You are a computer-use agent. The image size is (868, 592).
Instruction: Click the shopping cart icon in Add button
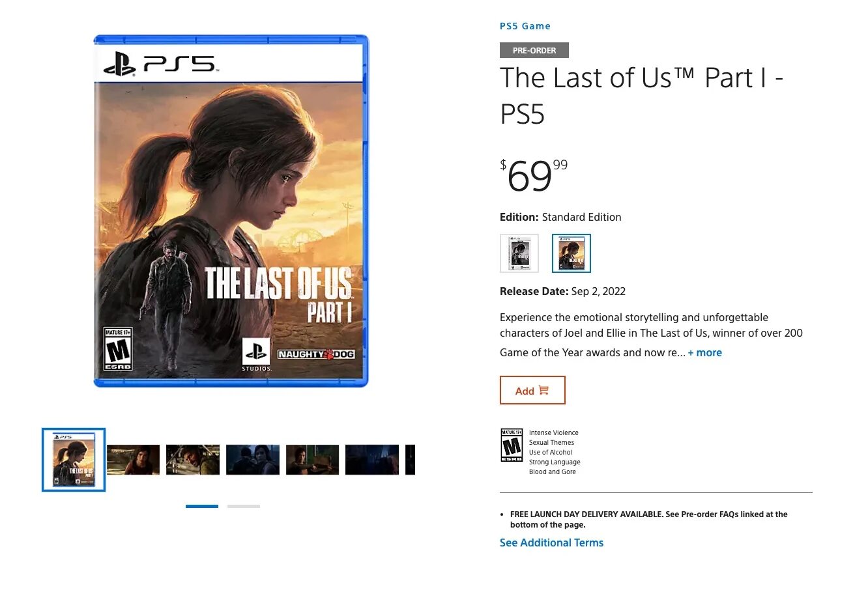pyautogui.click(x=543, y=390)
